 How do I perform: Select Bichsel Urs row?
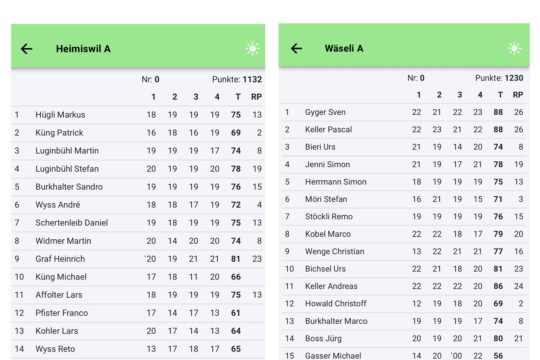tap(404, 269)
